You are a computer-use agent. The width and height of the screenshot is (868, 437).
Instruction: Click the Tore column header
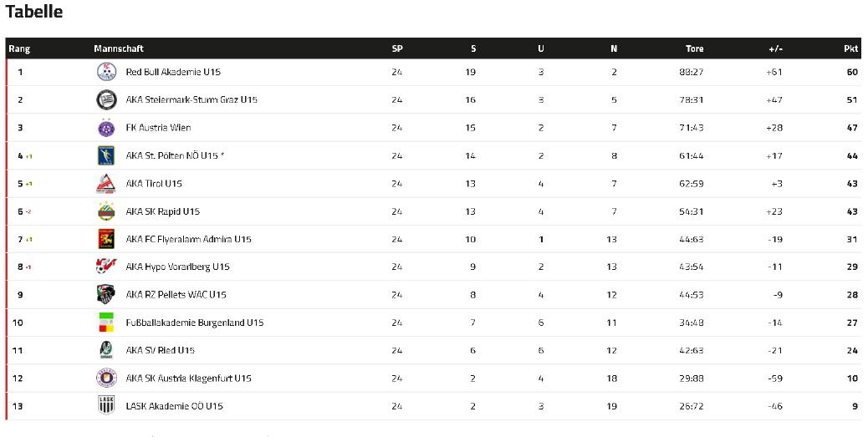(x=694, y=48)
